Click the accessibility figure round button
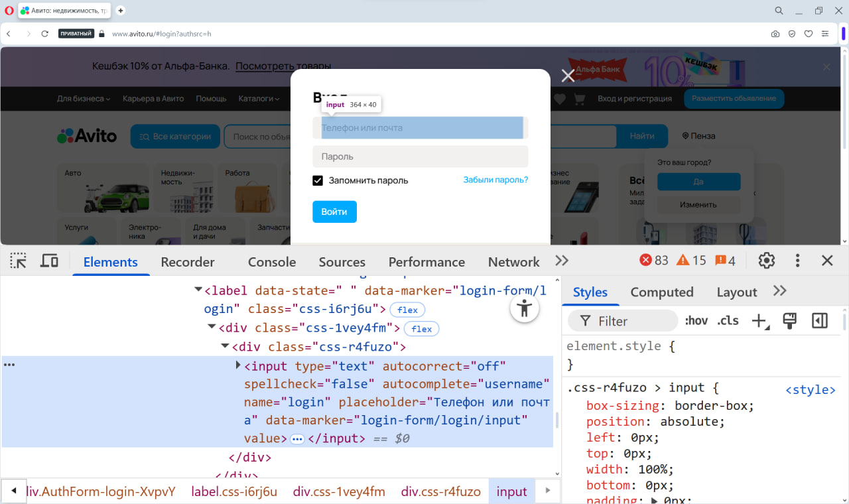849x504 pixels. tap(525, 308)
